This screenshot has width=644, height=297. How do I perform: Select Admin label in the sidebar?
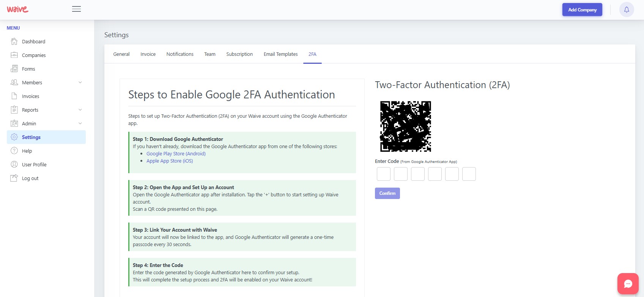point(29,123)
